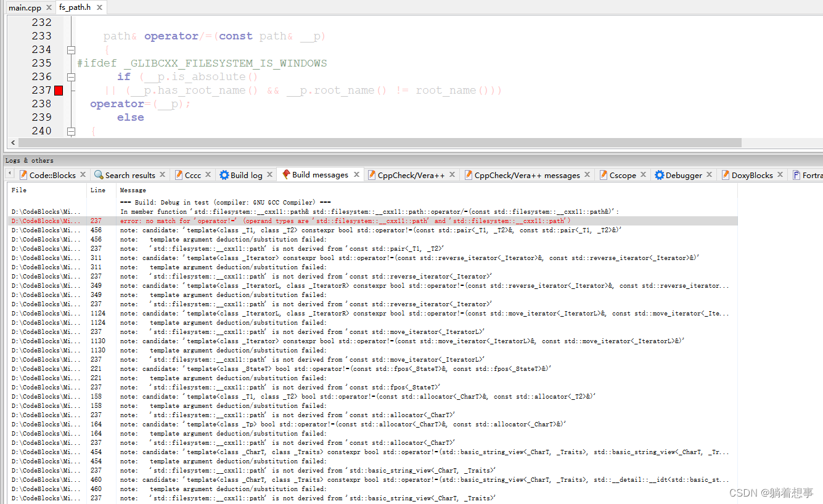Select the candidate note at line 311
Viewport: 823px width, 504px height.
point(372,258)
